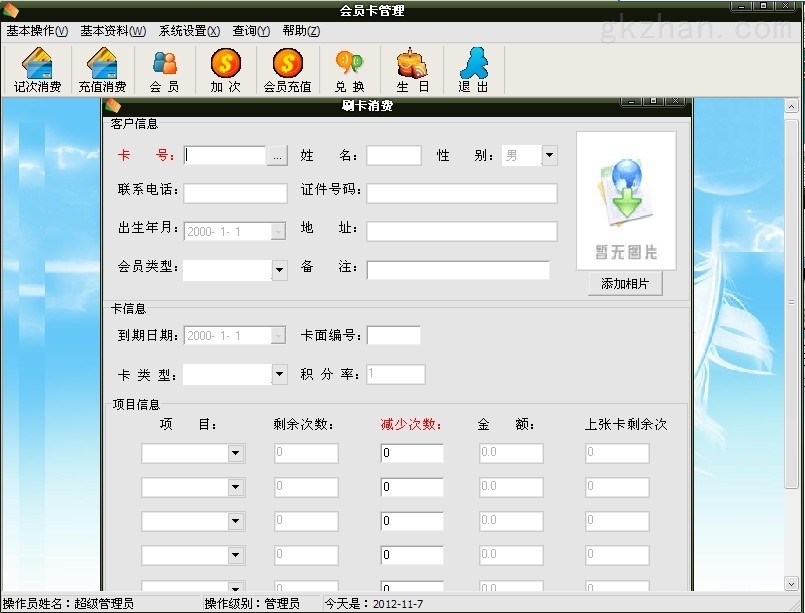Click second row 减少次数 field
This screenshot has height=613, width=805.
point(412,487)
